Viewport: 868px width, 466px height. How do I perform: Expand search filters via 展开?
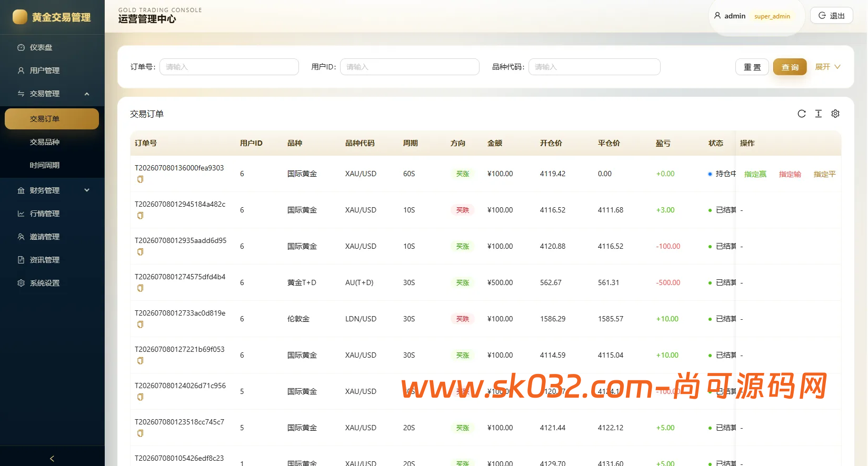pos(827,67)
